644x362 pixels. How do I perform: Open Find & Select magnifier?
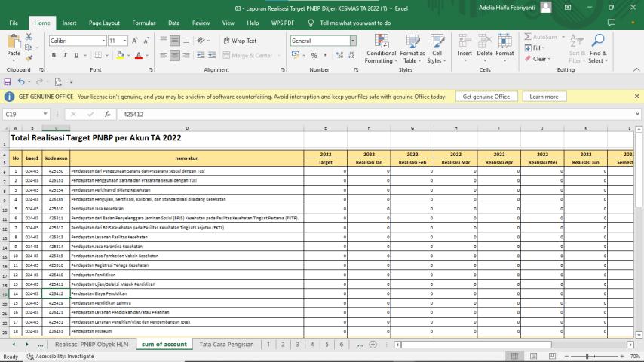coord(598,41)
